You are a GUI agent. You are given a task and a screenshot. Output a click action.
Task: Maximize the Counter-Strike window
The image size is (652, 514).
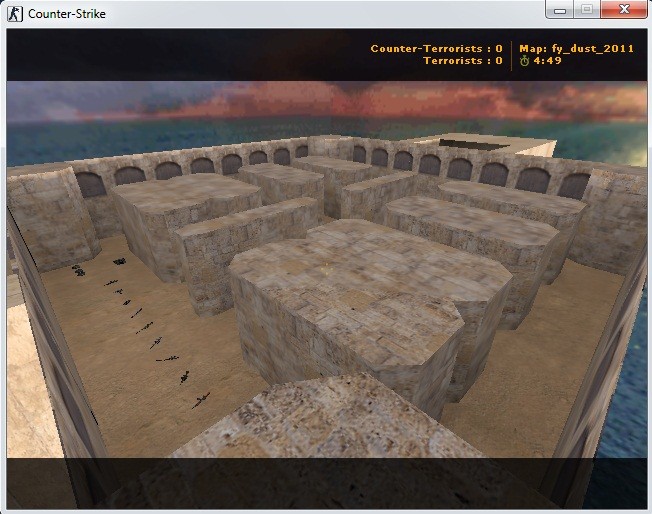pyautogui.click(x=587, y=10)
